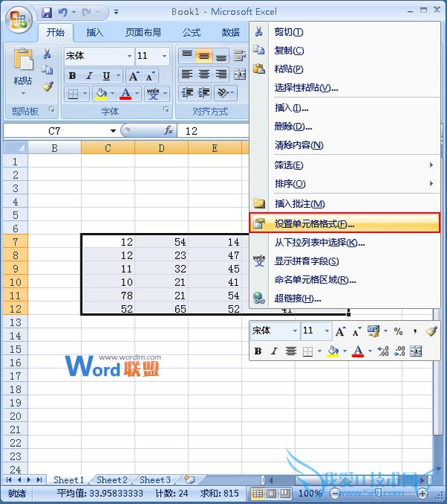This screenshot has height=504, width=447.
Task: Toggle Bold in the ribbon font group
Action: click(73, 76)
